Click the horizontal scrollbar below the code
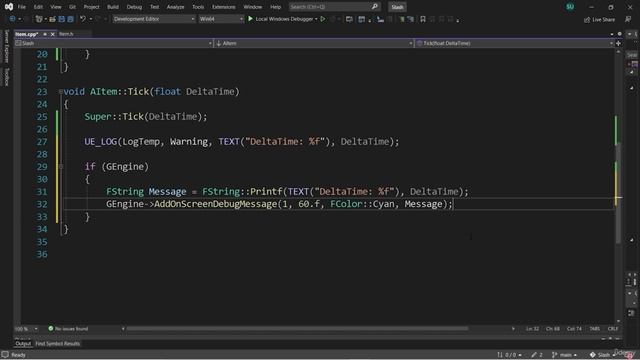 (x=297, y=329)
